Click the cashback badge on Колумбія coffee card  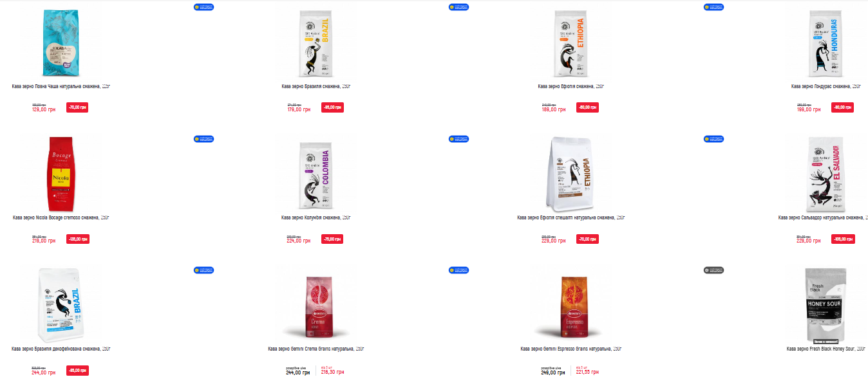tap(458, 138)
